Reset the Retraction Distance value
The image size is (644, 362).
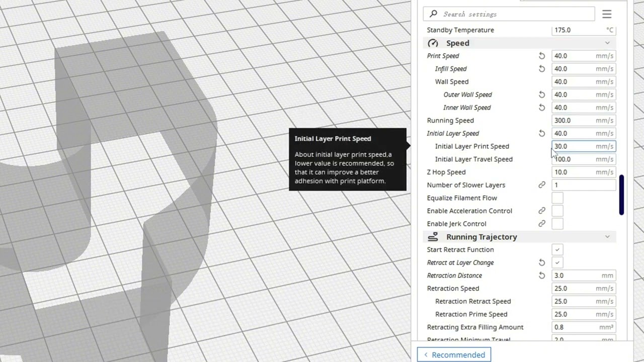[x=542, y=276]
